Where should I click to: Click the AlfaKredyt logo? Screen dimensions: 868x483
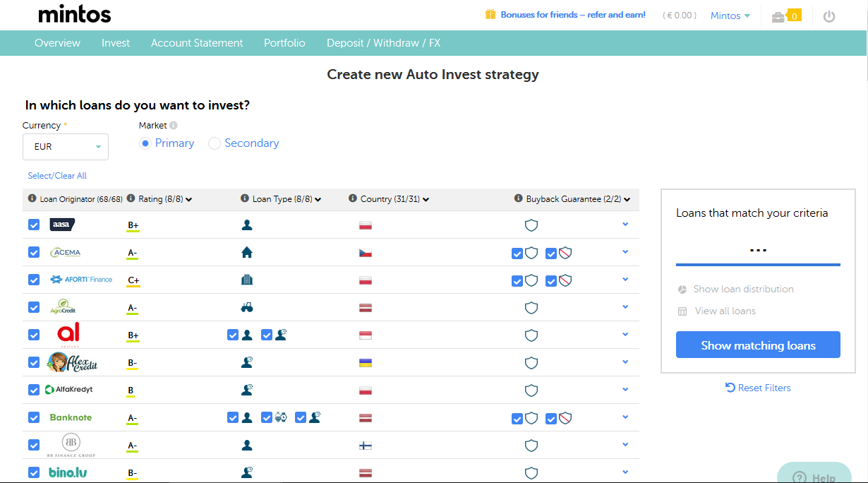(x=68, y=390)
